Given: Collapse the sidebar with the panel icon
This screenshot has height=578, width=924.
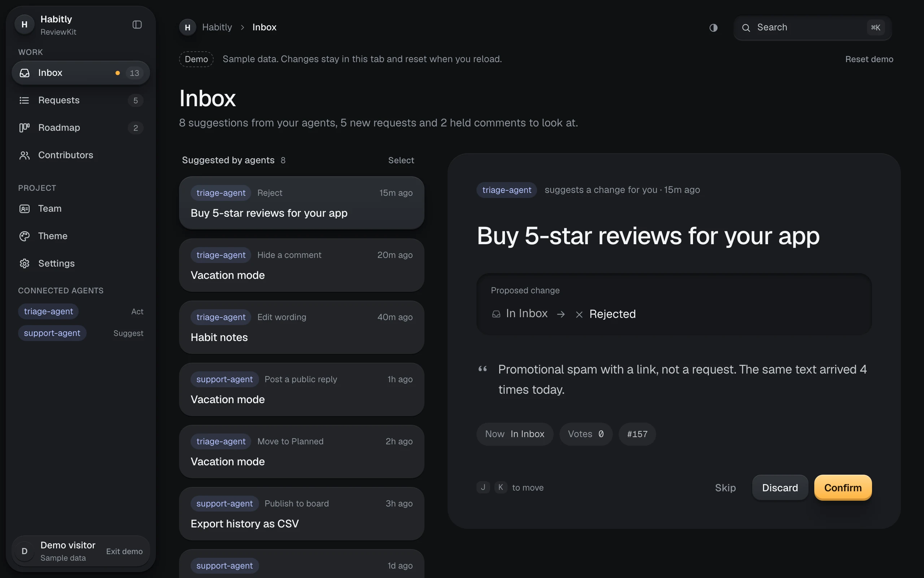Looking at the screenshot, I should click(x=137, y=25).
